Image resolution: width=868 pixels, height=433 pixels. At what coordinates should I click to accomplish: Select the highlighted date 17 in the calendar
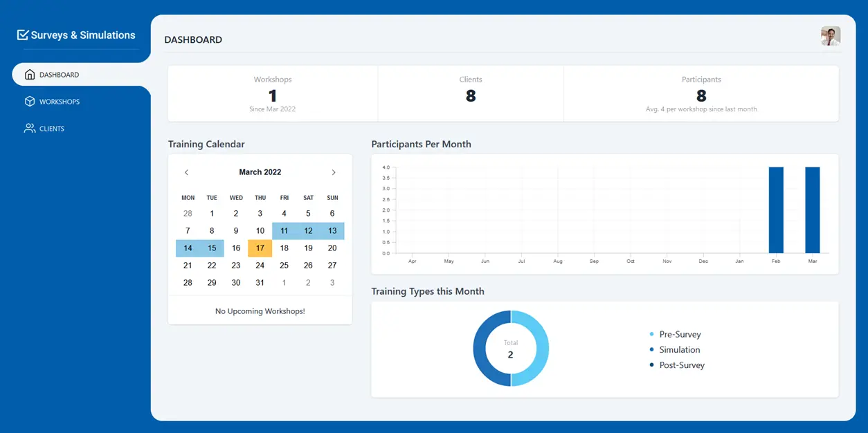pyautogui.click(x=260, y=248)
